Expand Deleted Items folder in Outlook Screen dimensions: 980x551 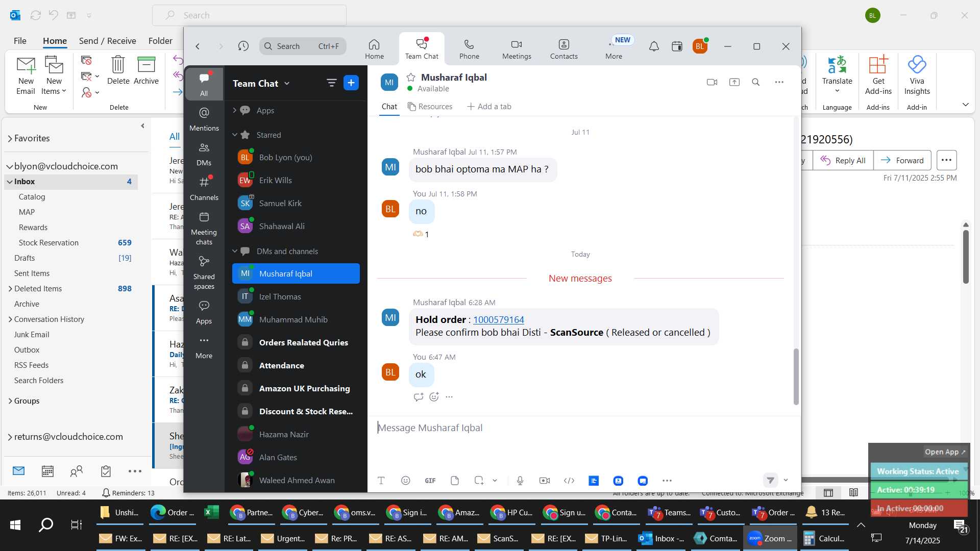tap(10, 289)
